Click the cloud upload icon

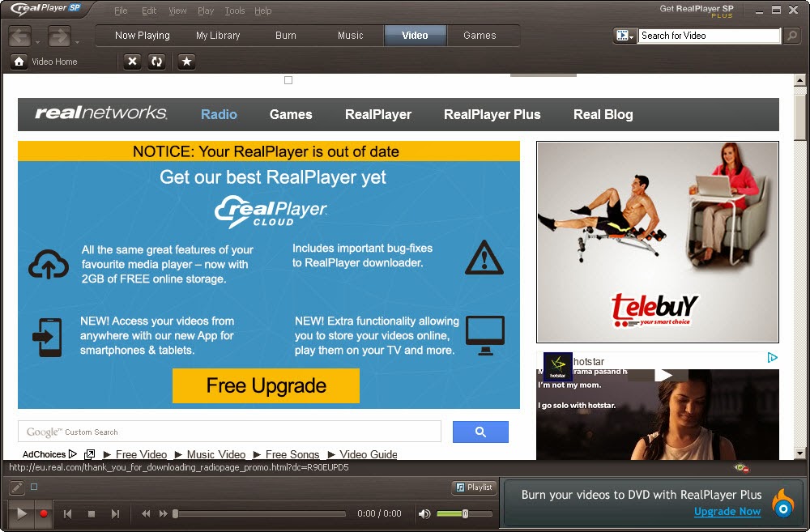tap(49, 265)
